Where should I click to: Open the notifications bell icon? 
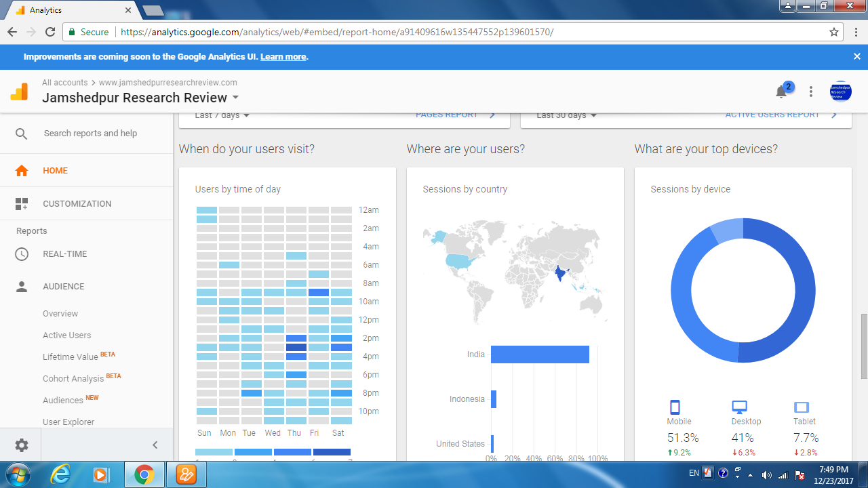pyautogui.click(x=781, y=91)
